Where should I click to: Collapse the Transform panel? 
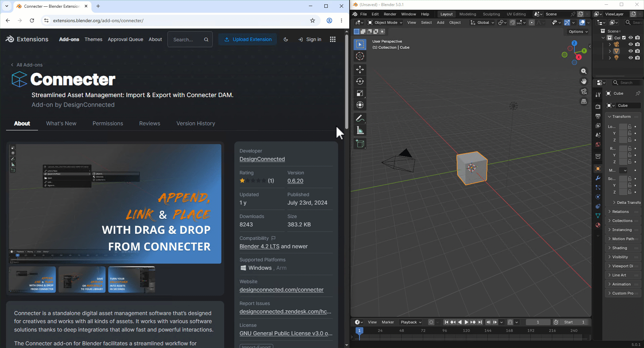(x=621, y=117)
